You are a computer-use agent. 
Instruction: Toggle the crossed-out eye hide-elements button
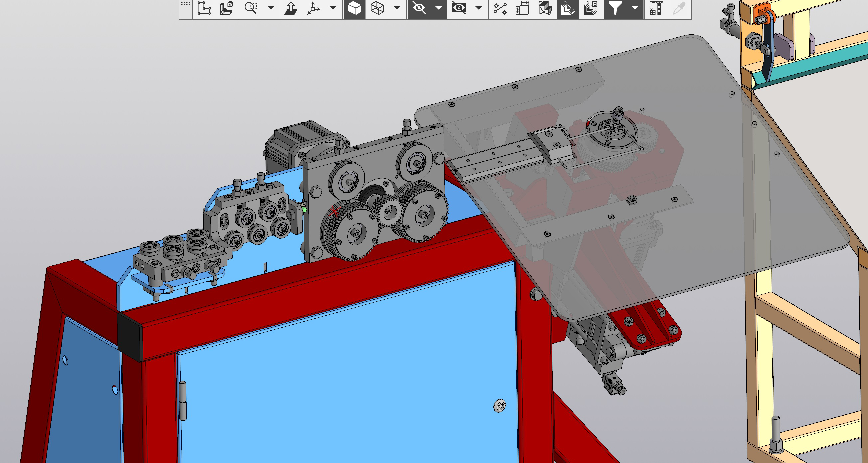pos(419,8)
